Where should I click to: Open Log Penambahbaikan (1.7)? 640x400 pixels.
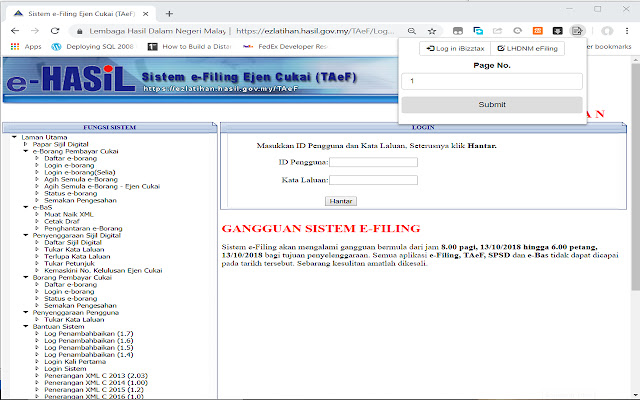click(89, 334)
